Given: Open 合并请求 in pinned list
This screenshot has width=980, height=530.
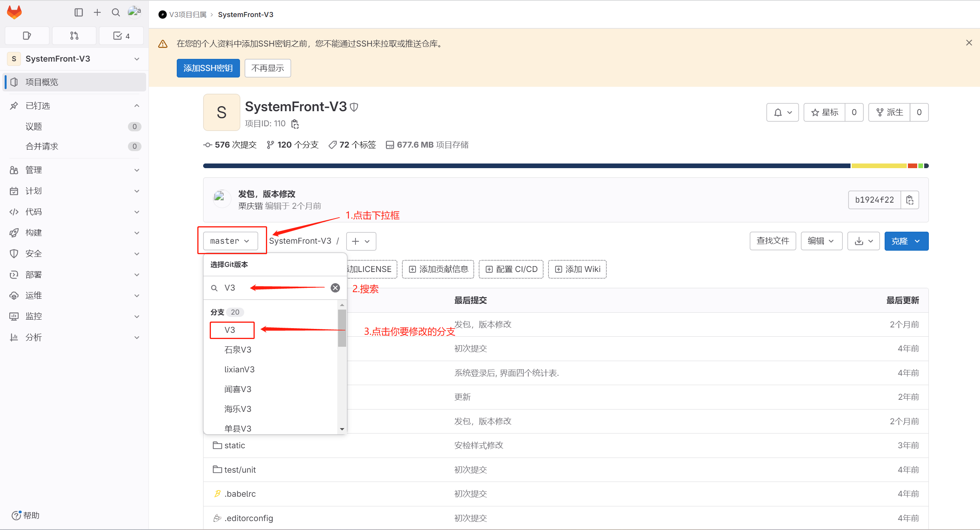Looking at the screenshot, I should [x=74, y=146].
